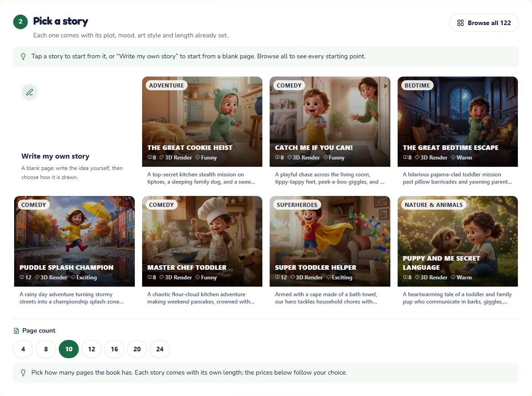Viewport: 532px width, 396px height.
Task: Pick the Catch Me If You Can! story thumbnail
Action: (330, 122)
